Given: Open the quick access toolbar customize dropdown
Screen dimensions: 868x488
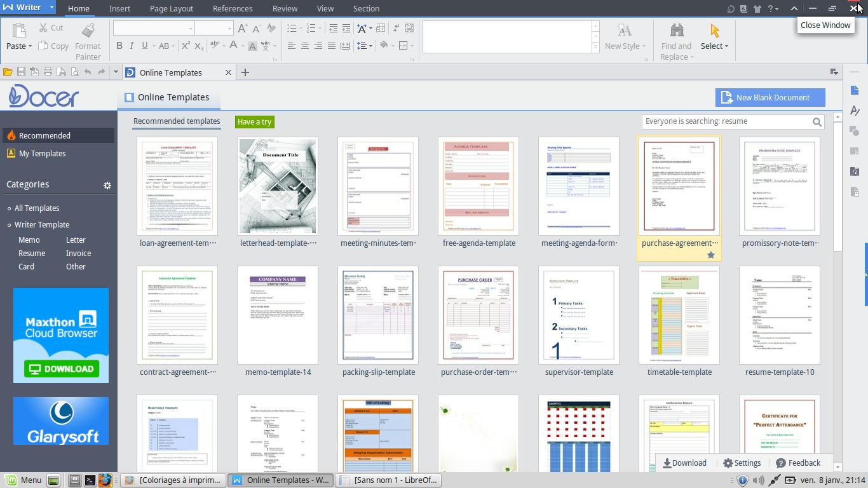Looking at the screenshot, I should (x=116, y=72).
